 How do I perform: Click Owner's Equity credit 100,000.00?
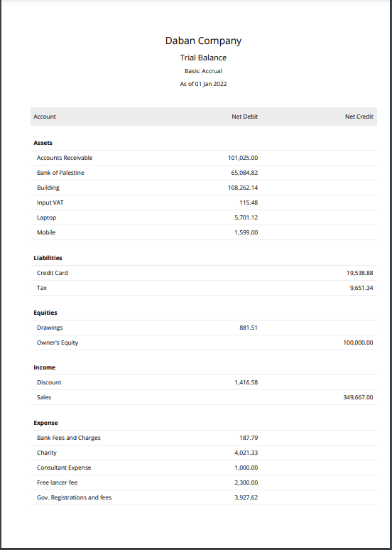tap(358, 343)
